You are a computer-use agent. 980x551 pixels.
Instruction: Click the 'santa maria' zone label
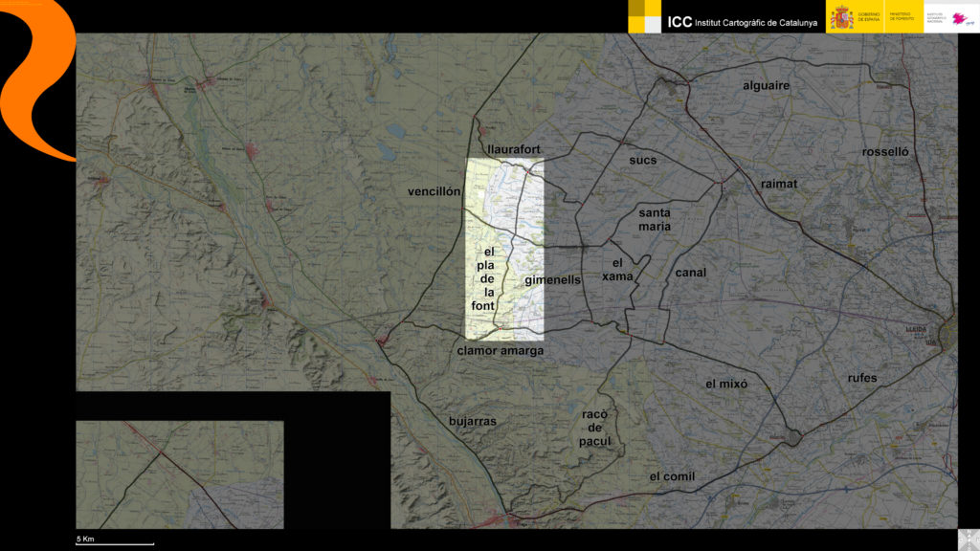tap(655, 220)
